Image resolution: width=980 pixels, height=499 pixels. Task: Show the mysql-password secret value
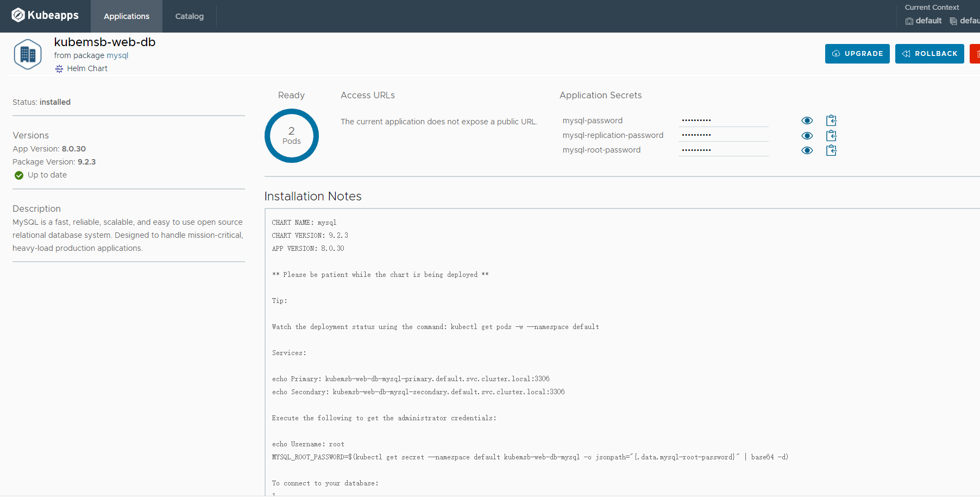(807, 121)
